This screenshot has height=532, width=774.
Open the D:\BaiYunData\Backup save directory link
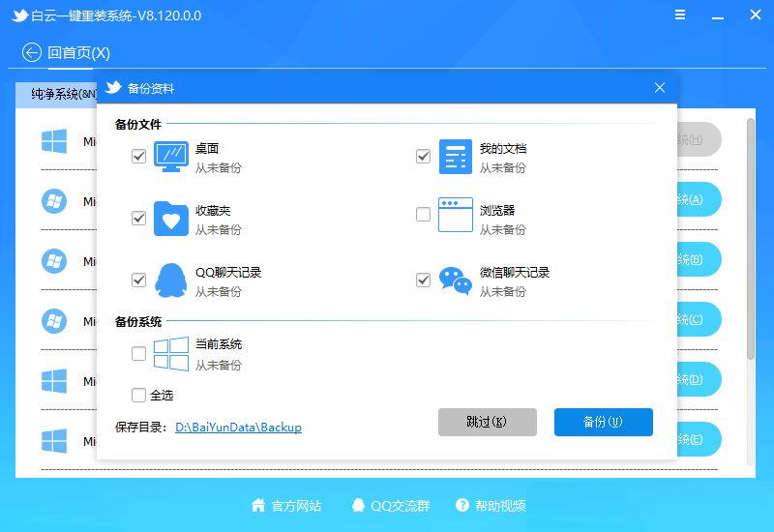(x=238, y=427)
